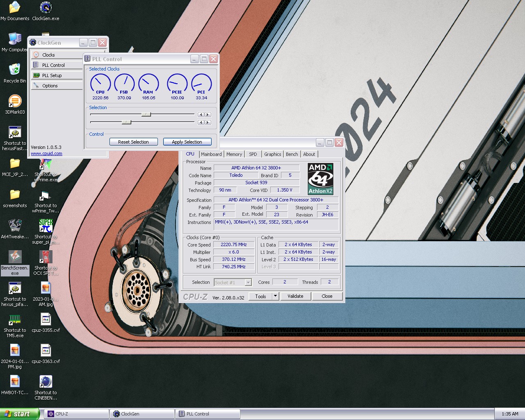Switch to ClockGen taskbar button

pos(142,414)
